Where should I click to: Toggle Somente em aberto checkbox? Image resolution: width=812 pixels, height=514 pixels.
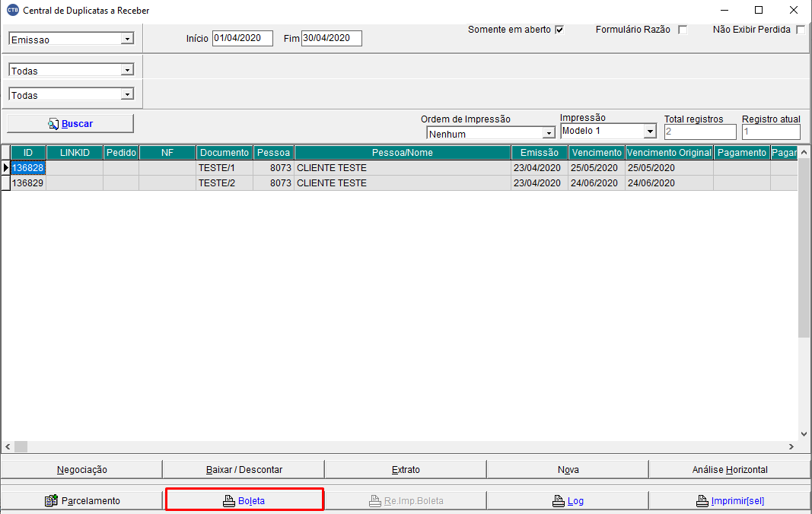(559, 30)
